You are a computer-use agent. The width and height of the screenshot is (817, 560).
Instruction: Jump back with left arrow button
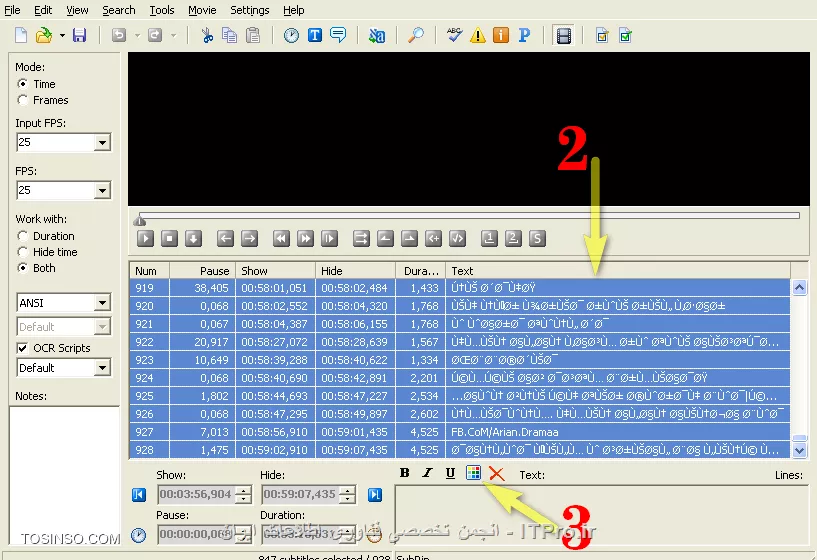(x=225, y=239)
